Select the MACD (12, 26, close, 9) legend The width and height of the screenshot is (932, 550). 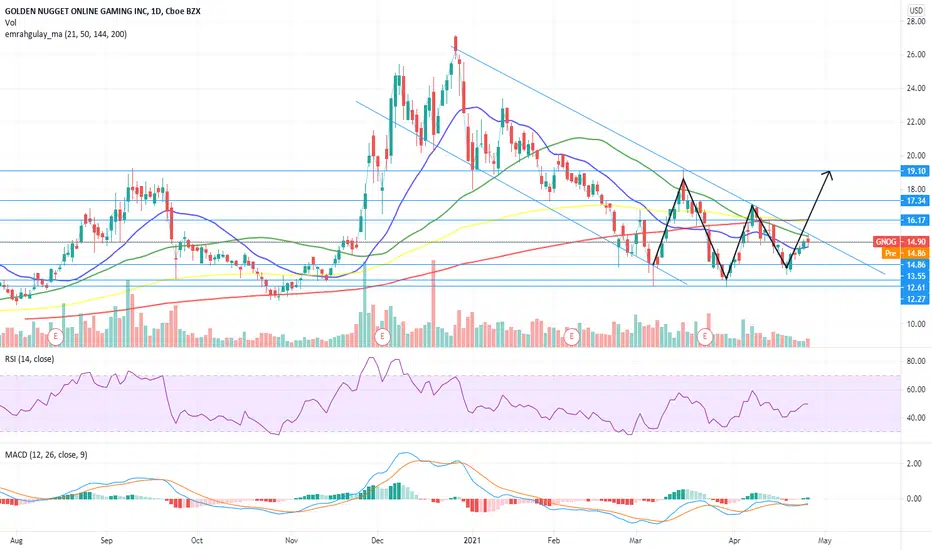tap(46, 455)
